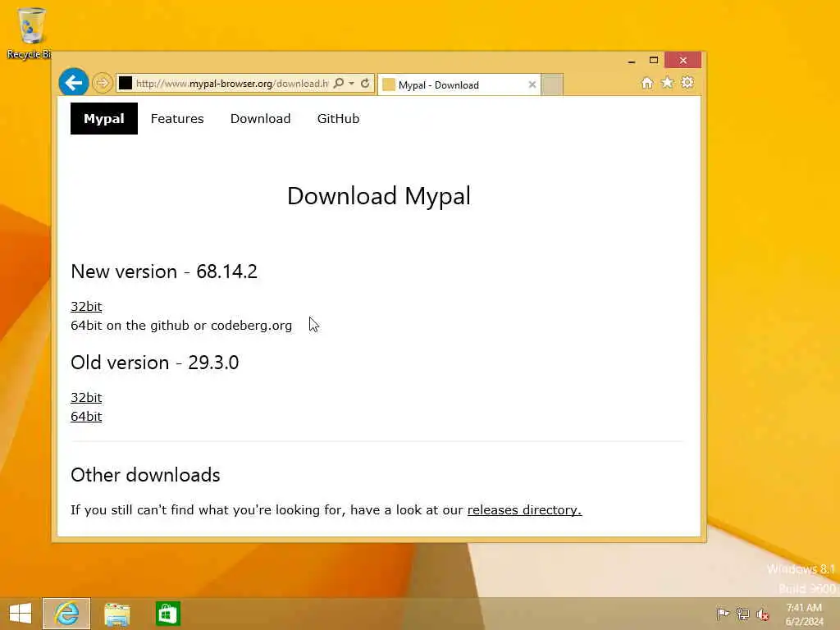The width and height of the screenshot is (840, 630).
Task: Open the clock showing 7:41 AM
Action: 804,614
